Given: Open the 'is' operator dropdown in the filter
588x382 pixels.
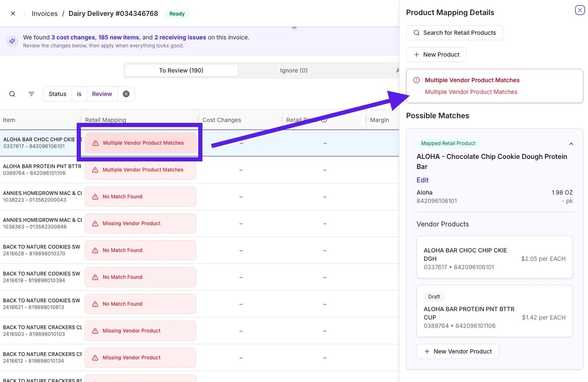Looking at the screenshot, I should coord(79,94).
